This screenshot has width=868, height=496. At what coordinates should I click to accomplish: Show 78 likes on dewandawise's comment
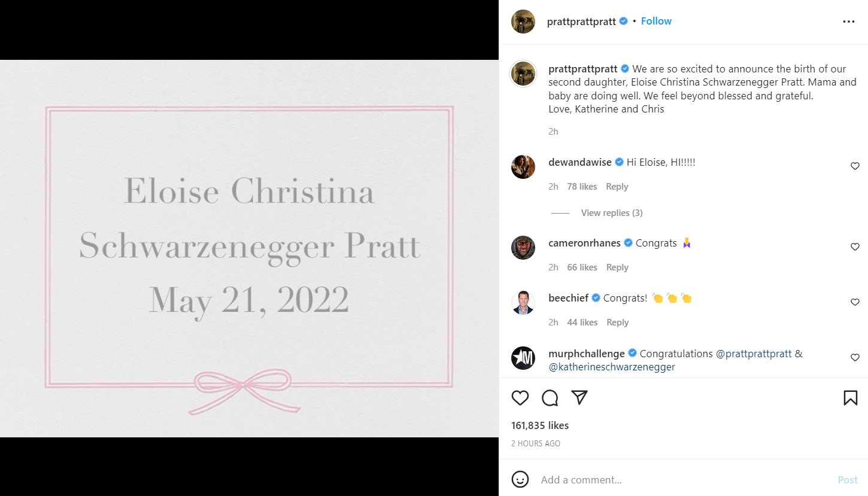(582, 187)
